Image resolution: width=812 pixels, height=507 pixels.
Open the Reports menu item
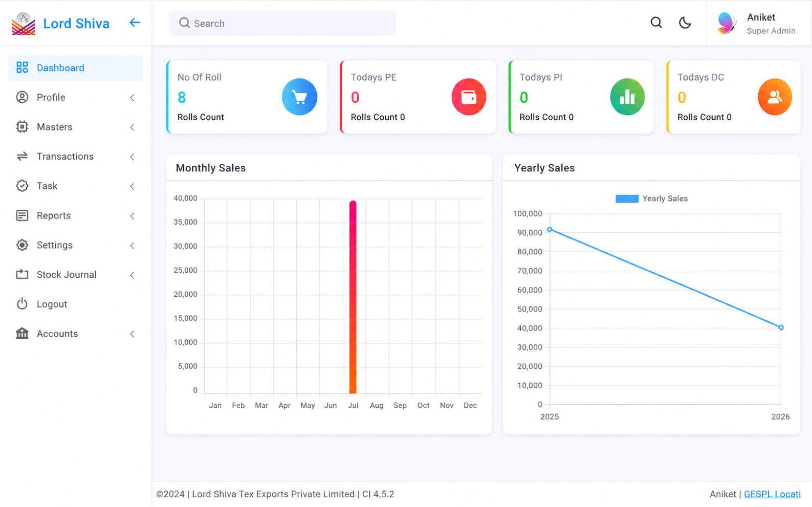point(75,215)
